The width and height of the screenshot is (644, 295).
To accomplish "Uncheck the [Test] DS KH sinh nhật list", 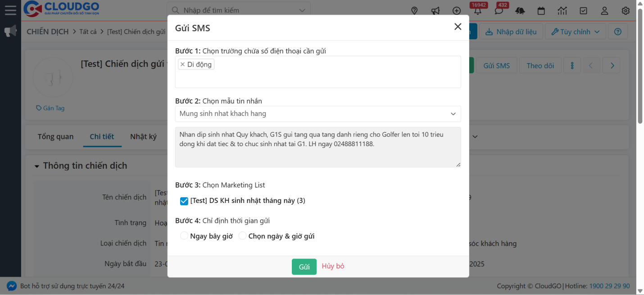I will (x=184, y=201).
